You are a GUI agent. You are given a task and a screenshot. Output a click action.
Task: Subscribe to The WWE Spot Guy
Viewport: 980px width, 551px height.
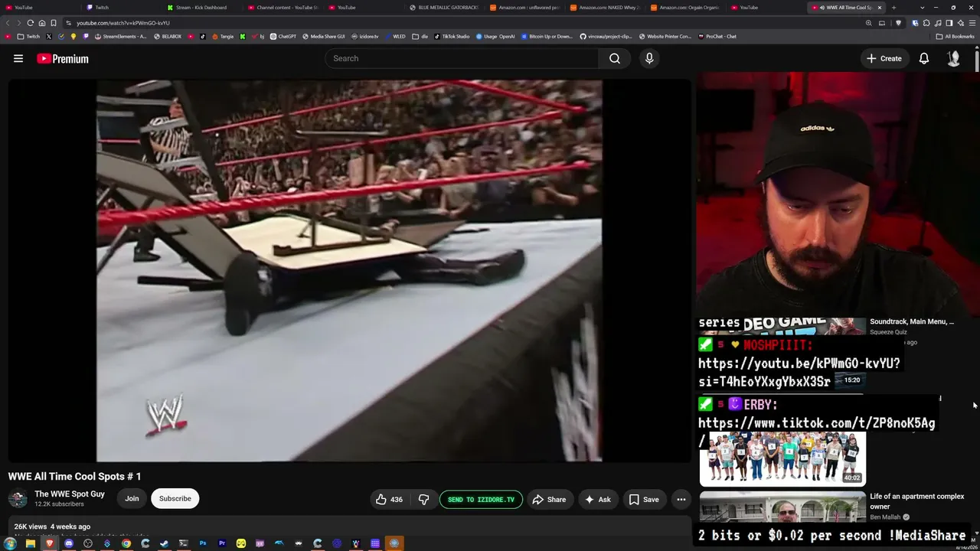[x=175, y=499]
